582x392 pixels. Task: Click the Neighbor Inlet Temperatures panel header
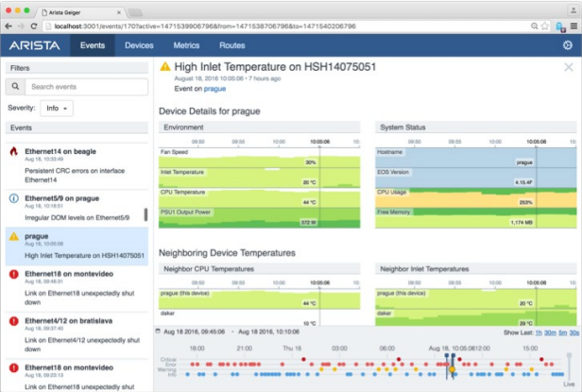pos(476,269)
